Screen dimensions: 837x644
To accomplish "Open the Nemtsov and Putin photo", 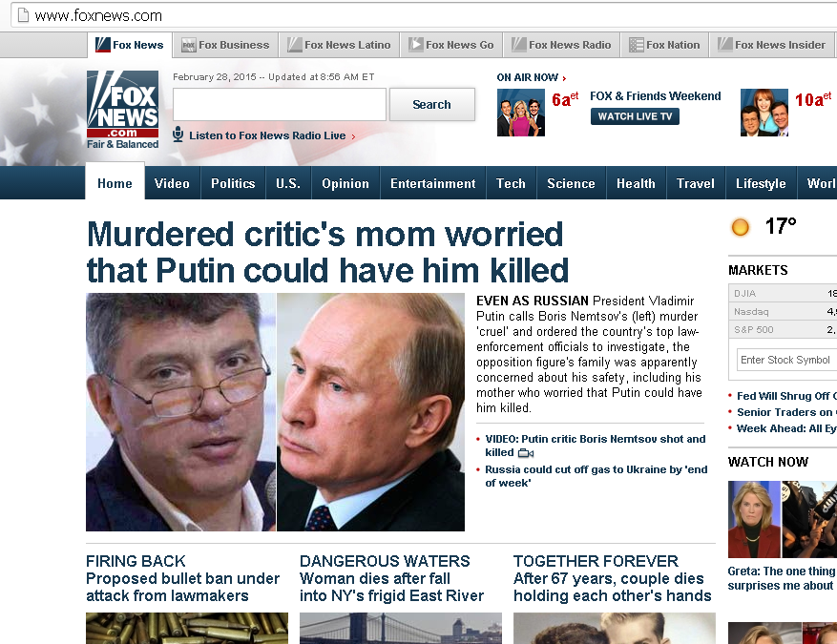I will 276,412.
